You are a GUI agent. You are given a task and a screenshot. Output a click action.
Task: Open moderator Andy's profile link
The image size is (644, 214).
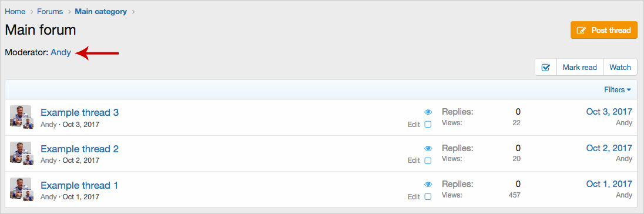(x=61, y=52)
